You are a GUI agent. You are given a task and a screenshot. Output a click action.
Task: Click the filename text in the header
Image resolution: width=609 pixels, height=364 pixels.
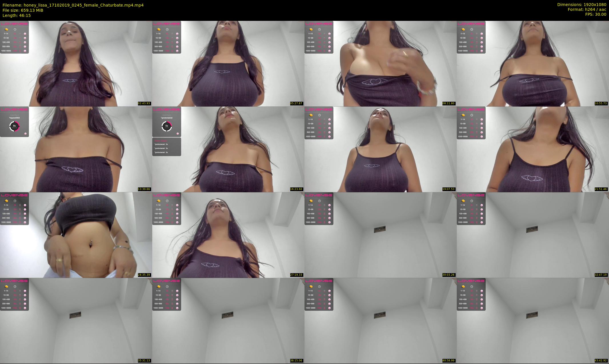point(73,5)
